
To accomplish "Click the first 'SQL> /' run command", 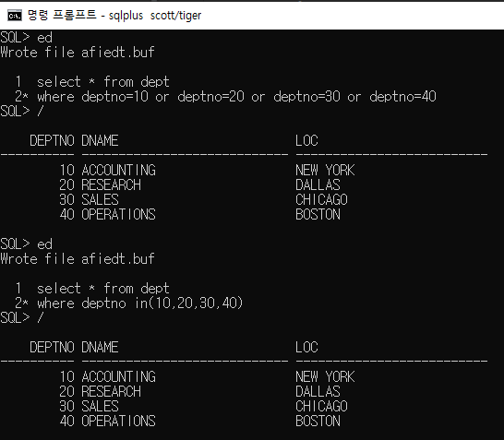I will (x=22, y=112).
